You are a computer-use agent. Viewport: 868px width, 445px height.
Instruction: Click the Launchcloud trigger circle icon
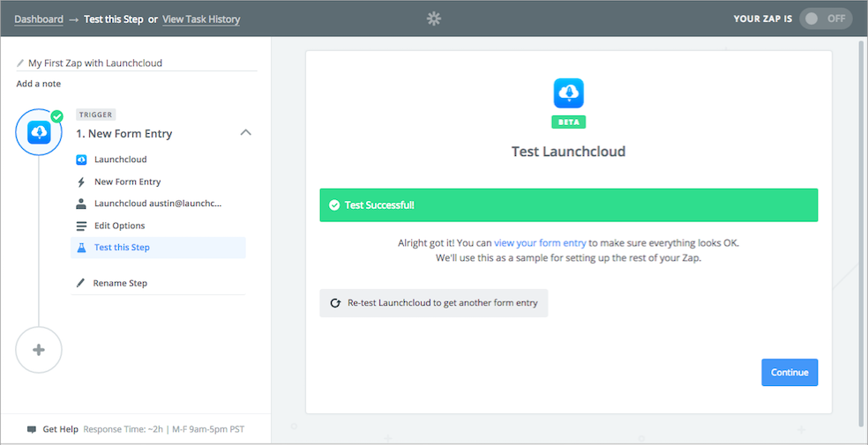point(39,132)
